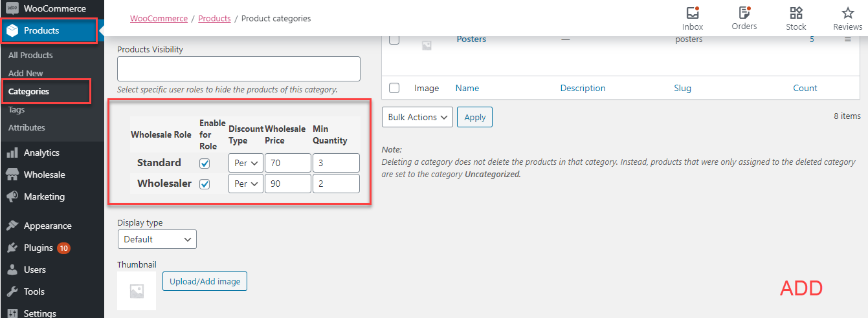Click the Apply bulk action button
Screen dimensions: 868x318
pos(475,117)
